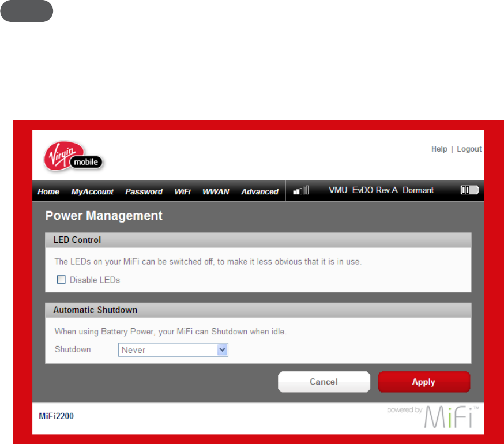The width and height of the screenshot is (504, 444).
Task: Click the Logout link
Action: [469, 149]
